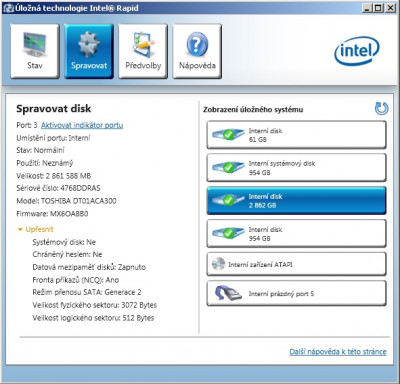The width and height of the screenshot is (400, 384).
Task: Select the Spravovat manage tab
Action: click(x=89, y=51)
